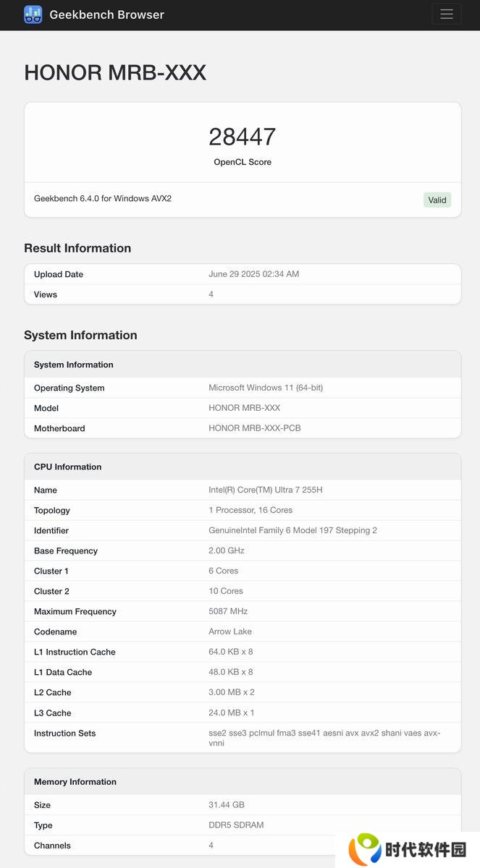
Task: Click the 'Operating System' row label
Action: coord(70,388)
